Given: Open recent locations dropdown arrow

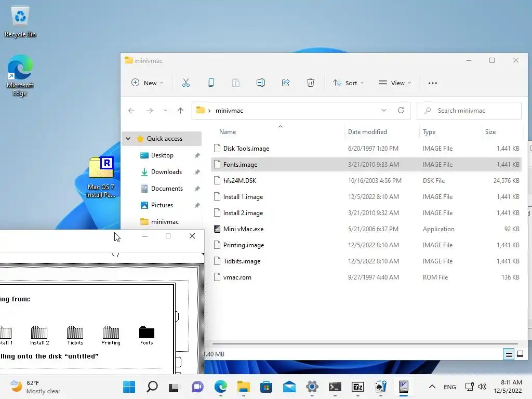Looking at the screenshot, I should click(x=165, y=111).
